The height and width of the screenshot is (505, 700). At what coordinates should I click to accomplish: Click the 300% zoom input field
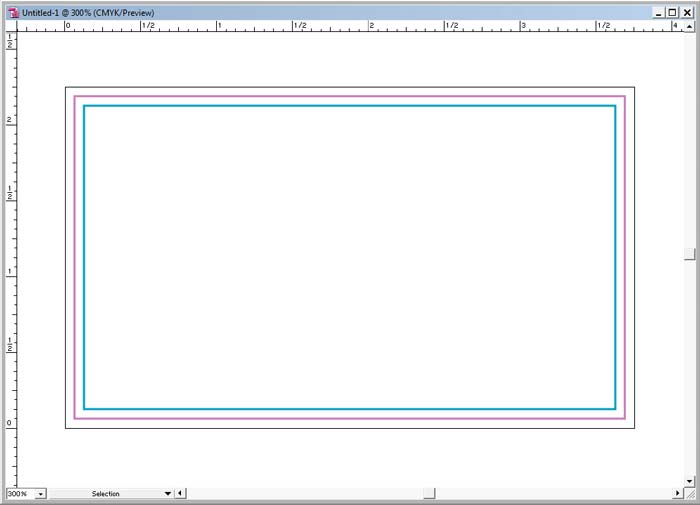coord(21,494)
